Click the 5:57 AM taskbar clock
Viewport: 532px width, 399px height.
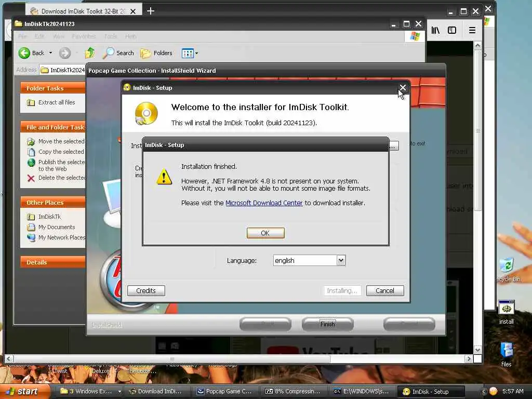coord(513,391)
